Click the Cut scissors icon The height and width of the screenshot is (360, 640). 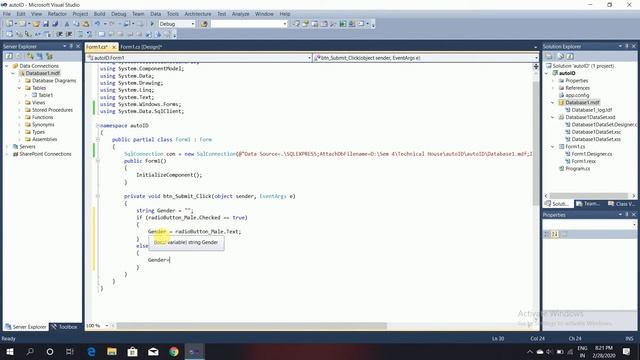[x=67, y=24]
